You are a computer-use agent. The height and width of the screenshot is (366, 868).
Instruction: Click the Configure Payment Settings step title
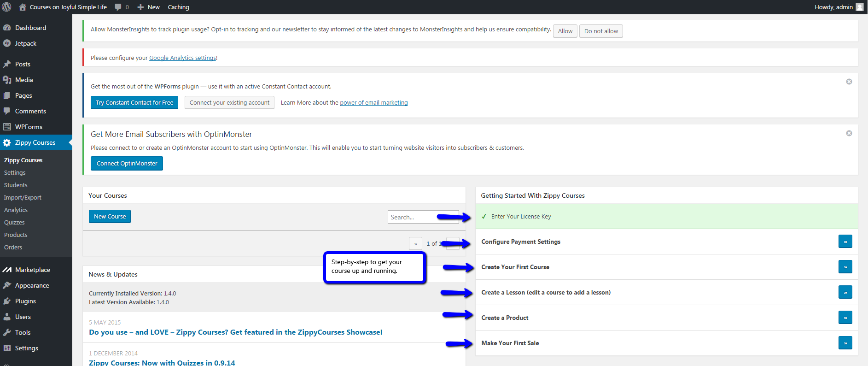coord(521,242)
